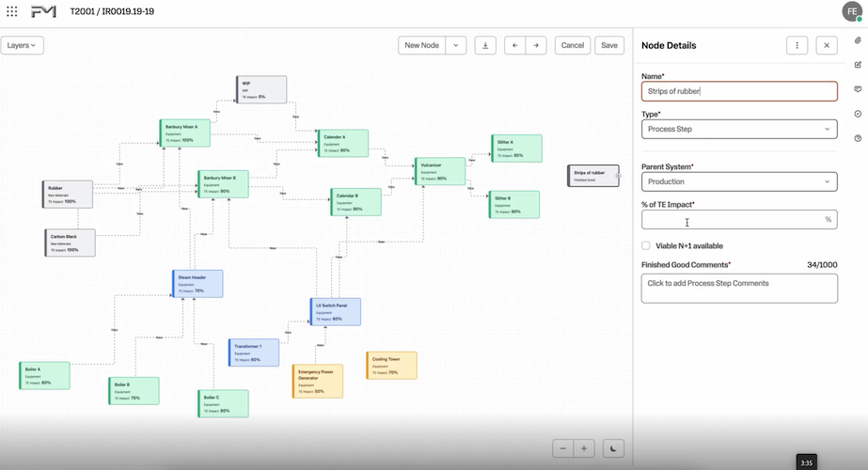Click the Cancel button
The width and height of the screenshot is (868, 470).
(573, 45)
